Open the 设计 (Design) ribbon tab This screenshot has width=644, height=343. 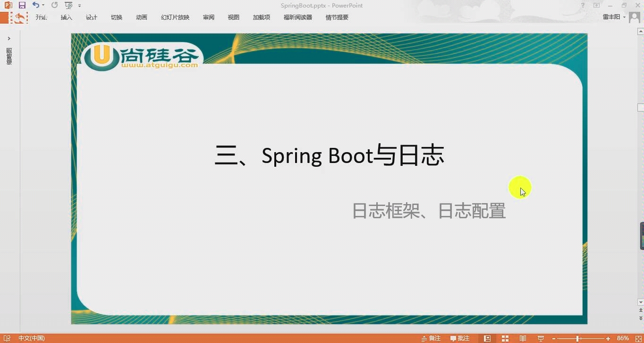click(92, 17)
